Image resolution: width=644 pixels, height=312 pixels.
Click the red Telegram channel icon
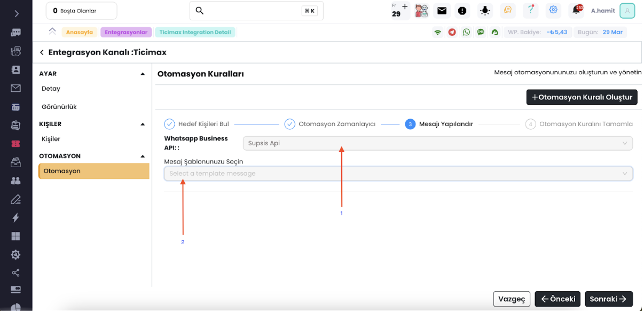pyautogui.click(x=452, y=32)
